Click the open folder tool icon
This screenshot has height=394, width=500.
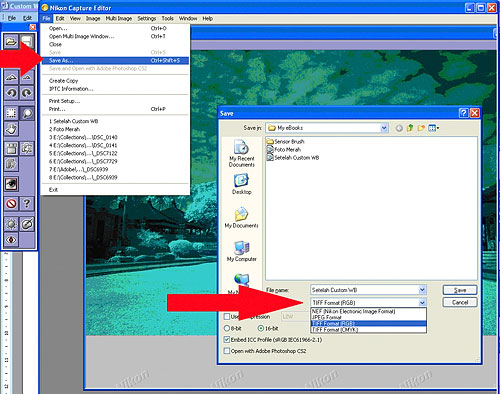click(x=11, y=42)
